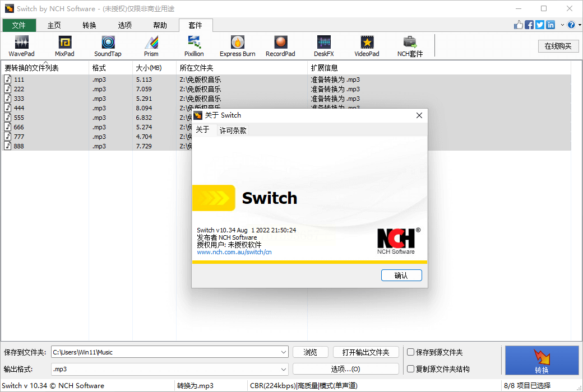Viewport: 583px width, 392px height.
Task: Close the 关于 Switch dialog
Action: [x=419, y=115]
